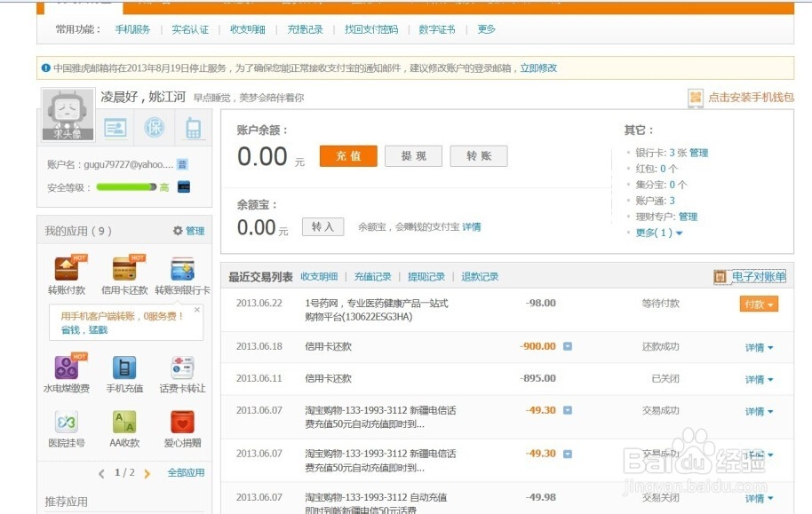Click 省钱，猛戳 link in tip bubble
This screenshot has height=514, width=812.
(84, 329)
